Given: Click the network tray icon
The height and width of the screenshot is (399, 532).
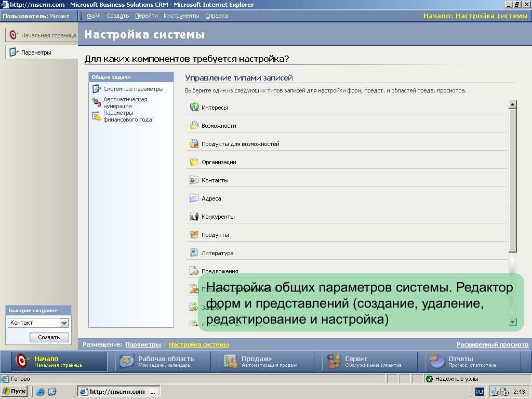Looking at the screenshot, I should coord(495,392).
